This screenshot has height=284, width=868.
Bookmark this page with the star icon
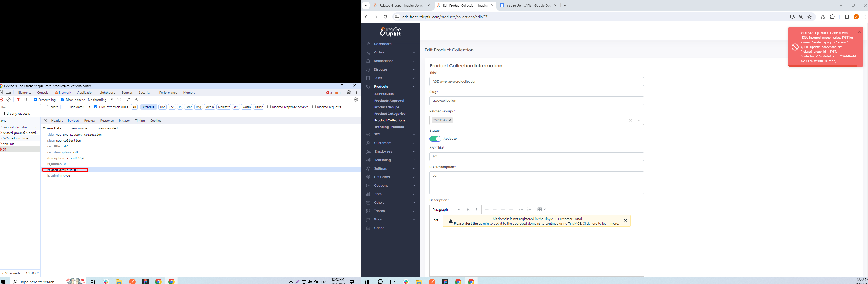coord(809,17)
